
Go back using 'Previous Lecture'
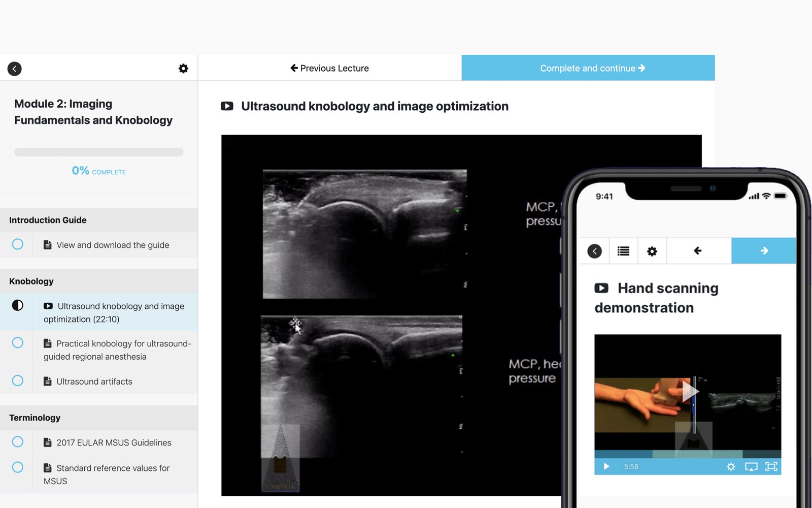[329, 68]
